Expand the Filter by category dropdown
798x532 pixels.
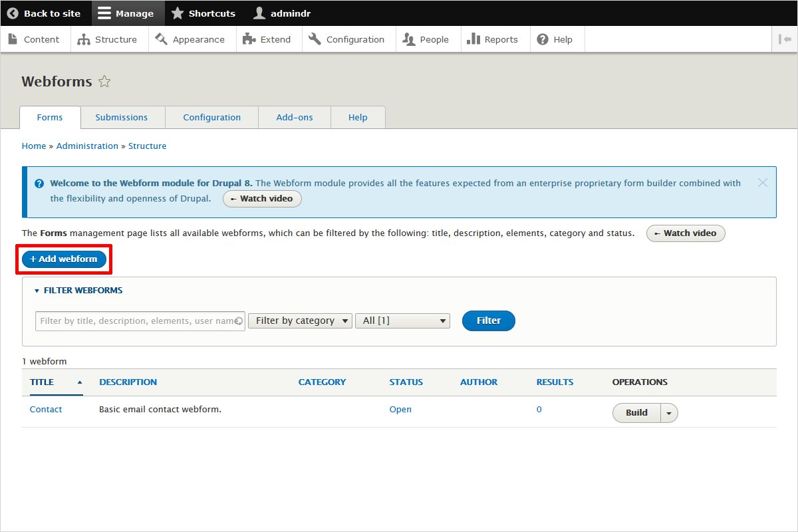click(300, 321)
